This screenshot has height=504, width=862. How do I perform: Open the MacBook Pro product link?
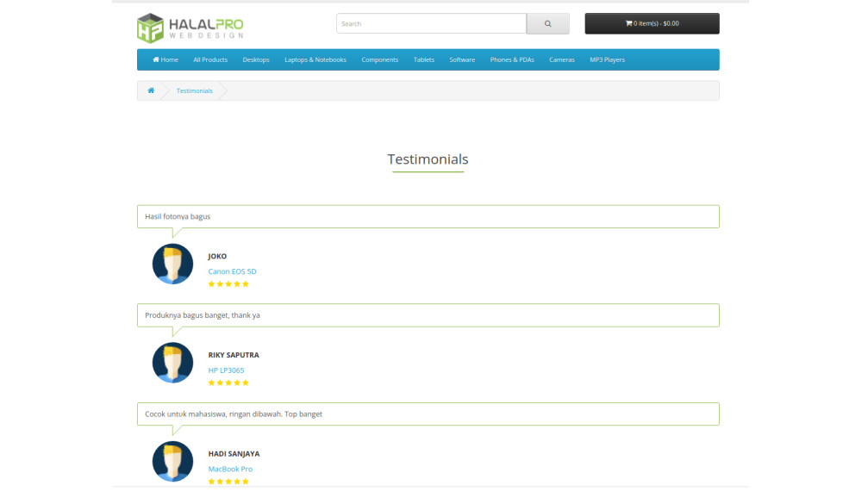tap(230, 469)
